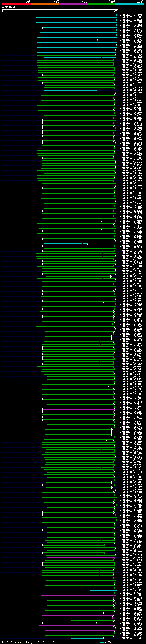Select label UniRef100_B7FN65
Image resolution: width=146 pixels, height=644 pixels.
pyautogui.click(x=131, y=55)
